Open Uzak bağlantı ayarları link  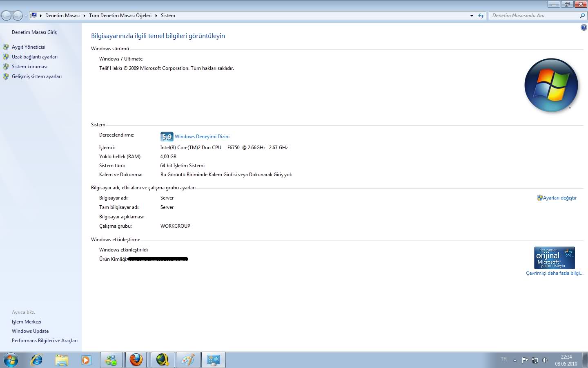click(35, 57)
